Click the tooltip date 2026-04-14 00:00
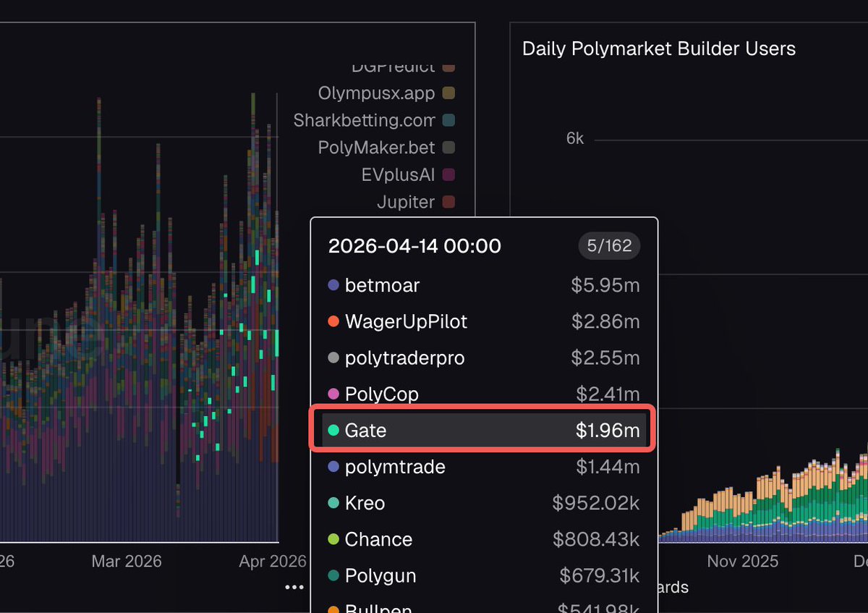This screenshot has height=613, width=868. pos(414,246)
